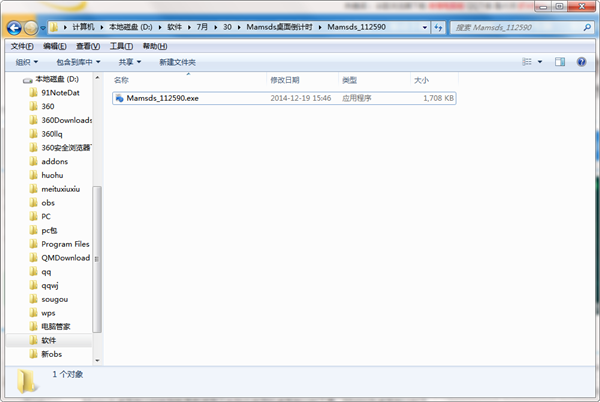Open the 查看(V) menu
600x402 pixels.
tap(88, 46)
